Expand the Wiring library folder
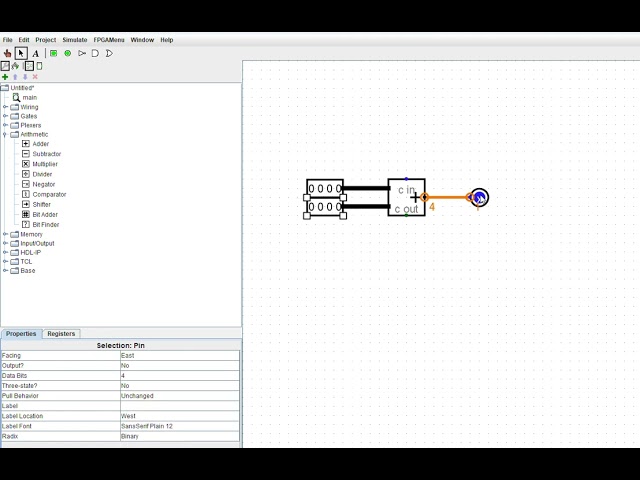 click(5, 107)
